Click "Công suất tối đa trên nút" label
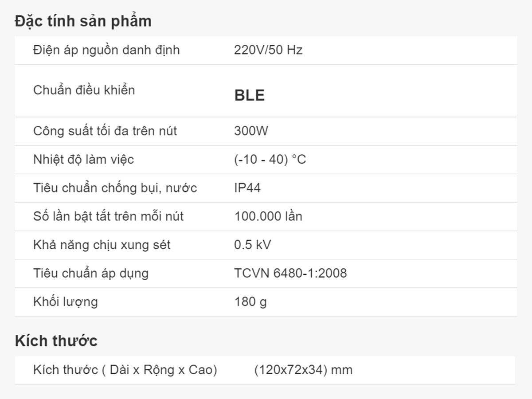The width and height of the screenshot is (532, 399). click(x=105, y=131)
